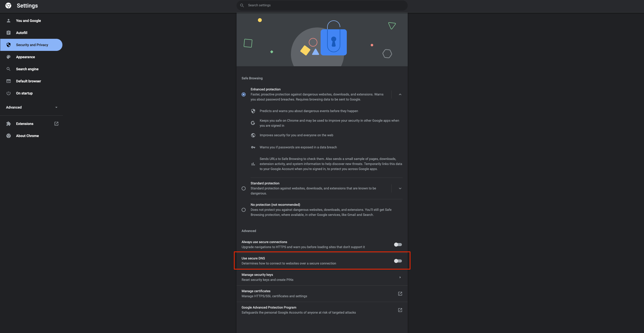Image resolution: width=644 pixels, height=333 pixels.
Task: Click the person icon for You and Google
Action: 9,21
